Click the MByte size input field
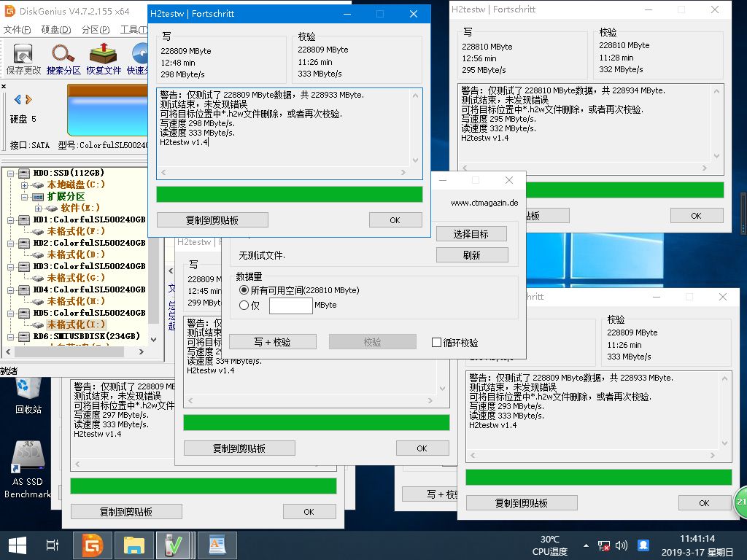Image resolution: width=747 pixels, height=560 pixels. (x=290, y=306)
